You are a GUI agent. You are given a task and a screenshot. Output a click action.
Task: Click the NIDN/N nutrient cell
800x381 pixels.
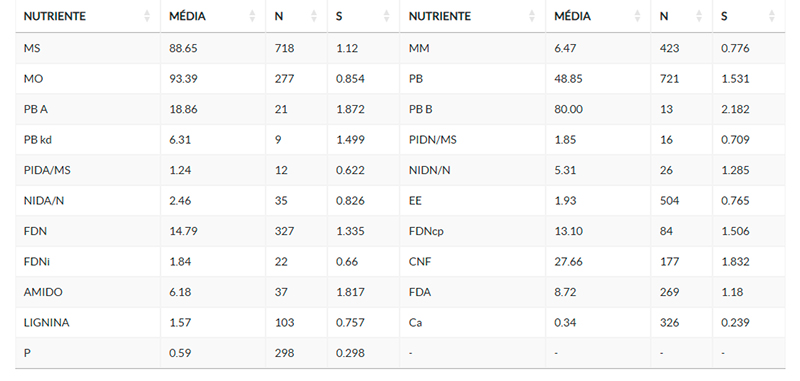tap(472, 170)
